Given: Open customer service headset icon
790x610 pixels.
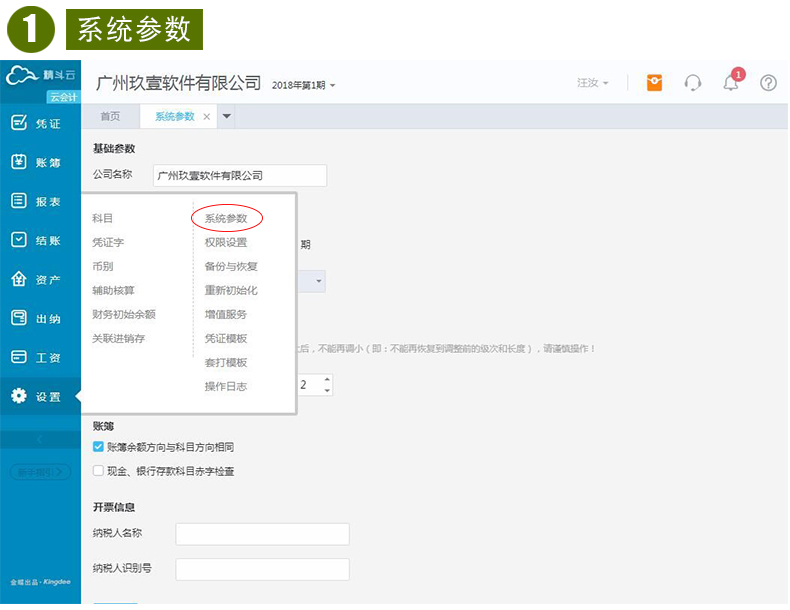Looking at the screenshot, I should [x=693, y=83].
